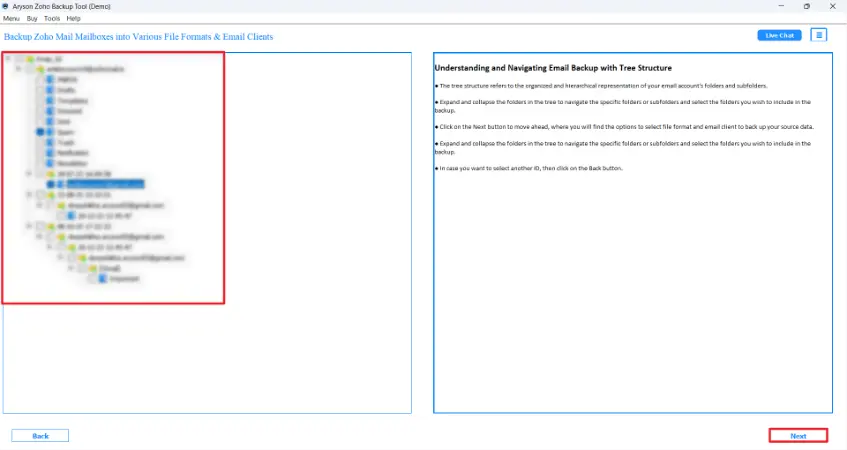847x450 pixels.
Task: Select the [Gmail] folder icon in tree
Action: coord(92,268)
